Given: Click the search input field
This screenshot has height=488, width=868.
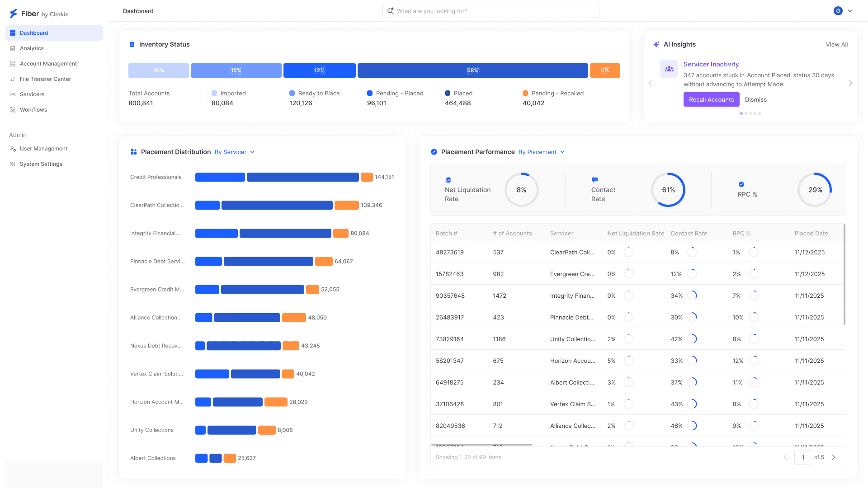Looking at the screenshot, I should [x=491, y=11].
